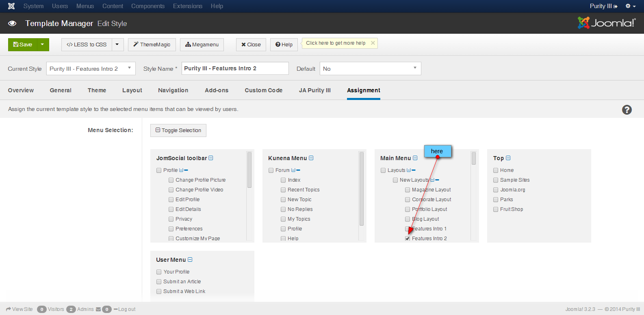Click the green Save button

pos(23,45)
